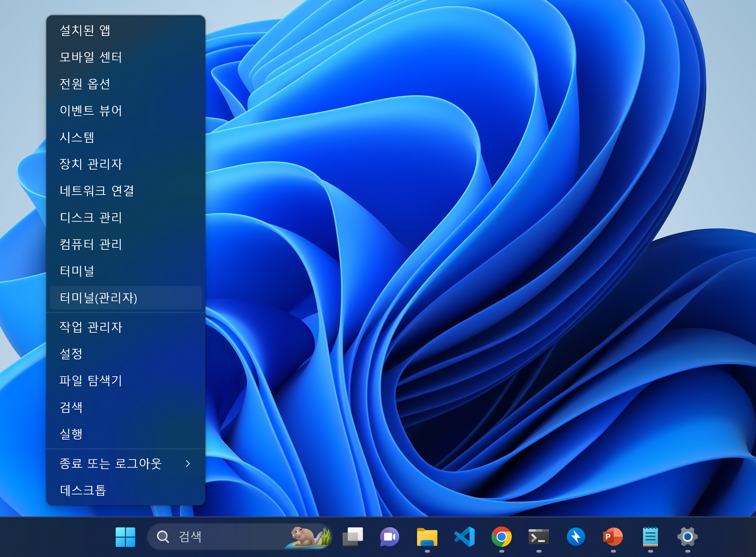
Task: Open the blue lightning bolt app
Action: coord(576,537)
